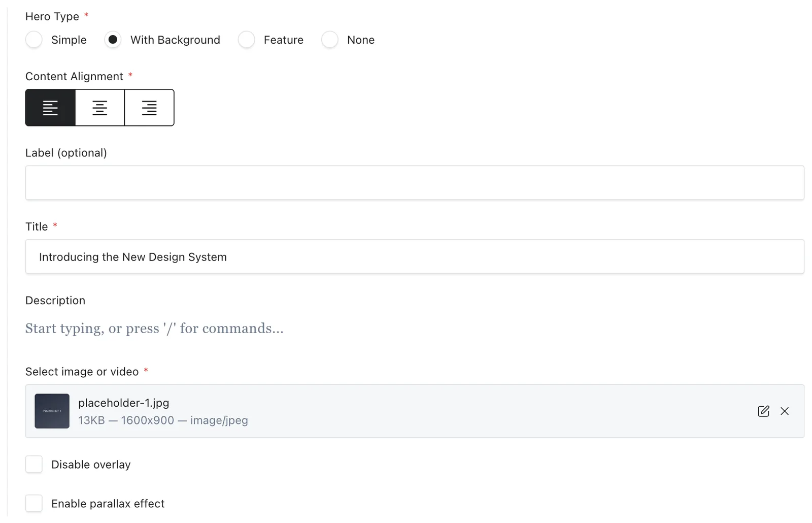Select left content alignment
The image size is (812, 523).
[50, 108]
